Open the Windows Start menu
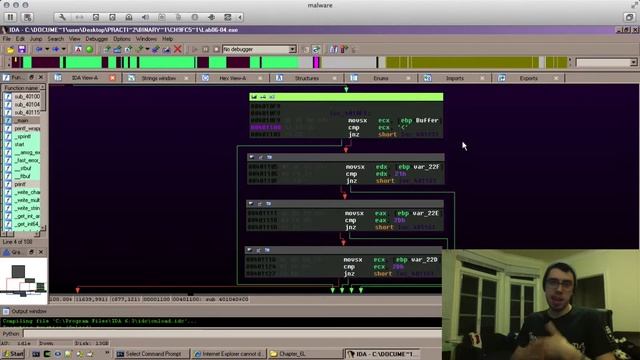640x360 pixels. tap(13, 354)
